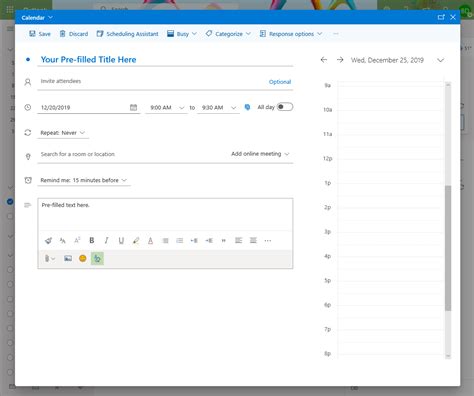
Task: Click the increase indent icon
Action: coord(209,240)
